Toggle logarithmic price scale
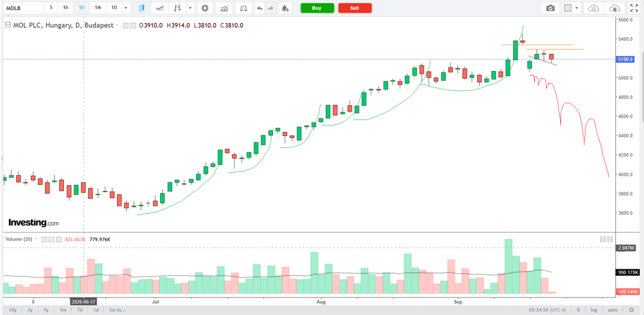Viewport: 644px width, 315px height. (594, 310)
